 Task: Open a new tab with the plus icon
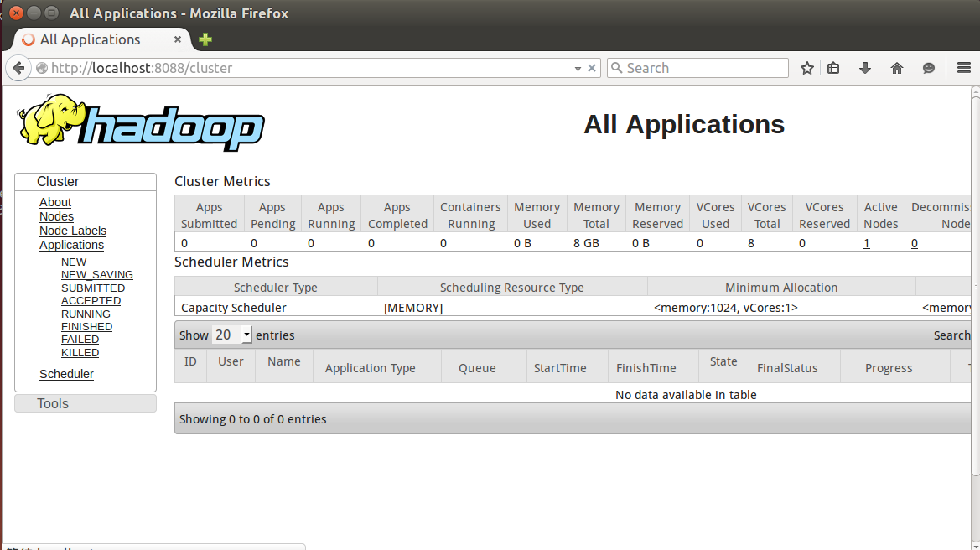pyautogui.click(x=205, y=40)
